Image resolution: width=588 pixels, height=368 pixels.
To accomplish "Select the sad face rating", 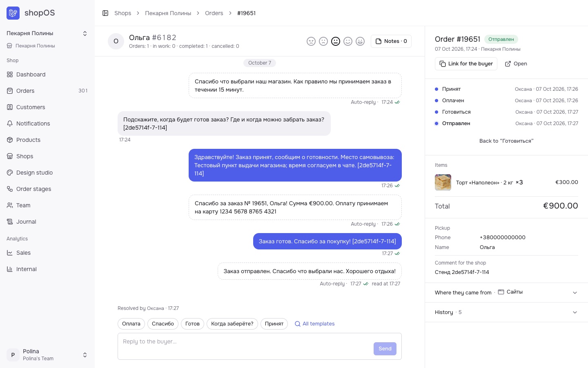I will 323,41.
